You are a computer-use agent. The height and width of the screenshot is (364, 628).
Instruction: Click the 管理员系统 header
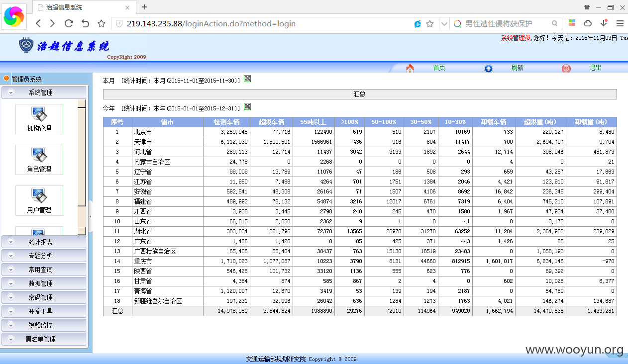point(27,79)
